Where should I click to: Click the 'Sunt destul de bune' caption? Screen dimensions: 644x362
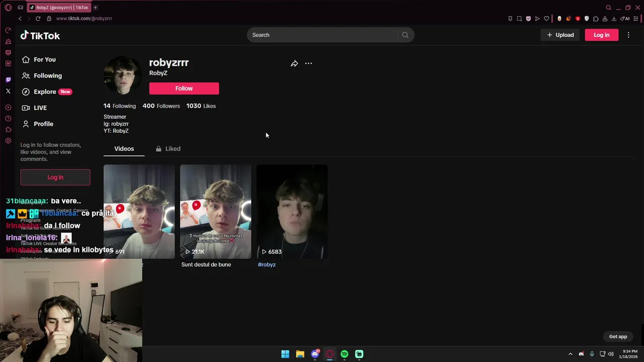[206, 264]
